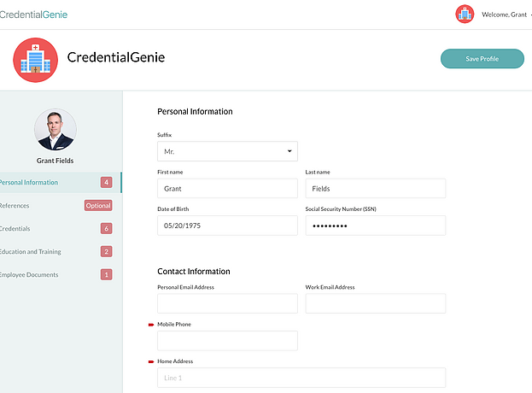This screenshot has height=393, width=532.
Task: Open the Suffix dropdown showing Mr.
Action: [x=227, y=151]
